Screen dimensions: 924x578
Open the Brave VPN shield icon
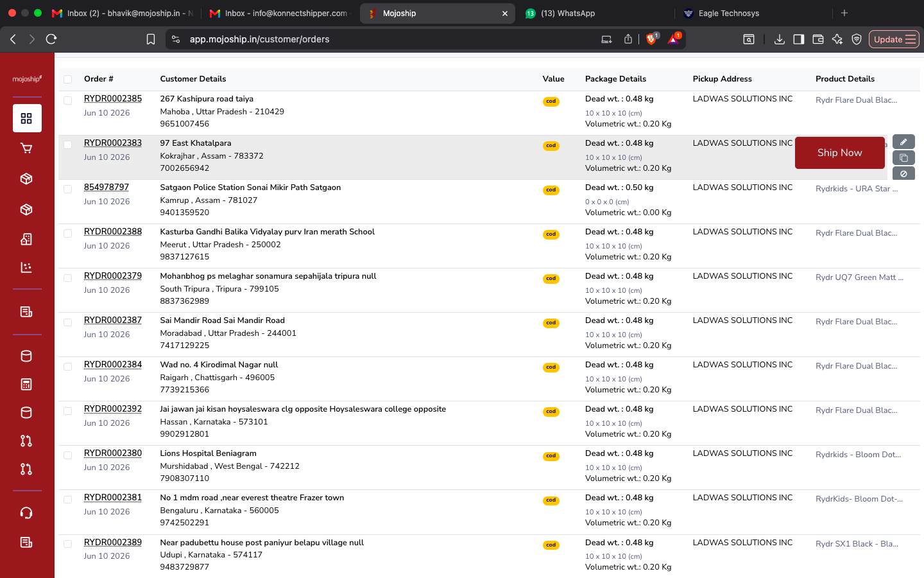[857, 39]
